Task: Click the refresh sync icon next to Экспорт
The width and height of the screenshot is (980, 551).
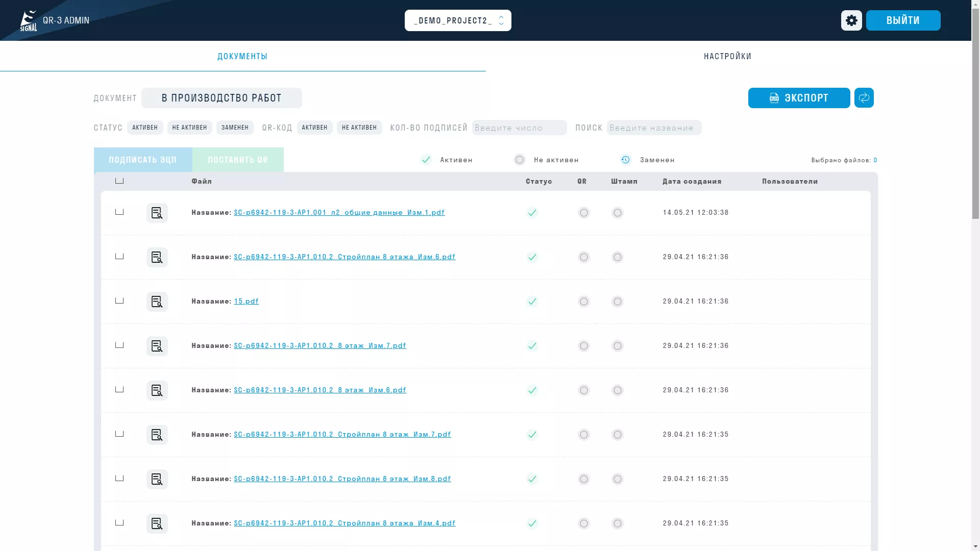Action: (864, 98)
